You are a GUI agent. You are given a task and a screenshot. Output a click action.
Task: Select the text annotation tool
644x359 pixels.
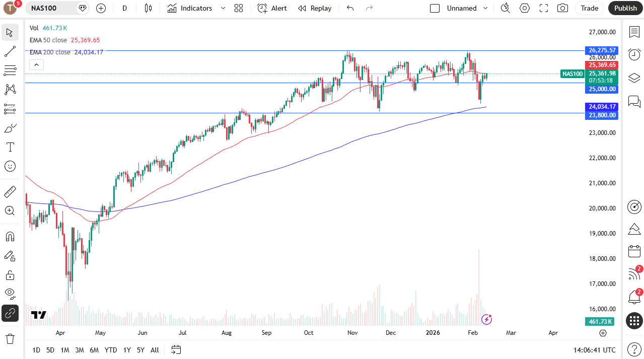click(x=10, y=147)
